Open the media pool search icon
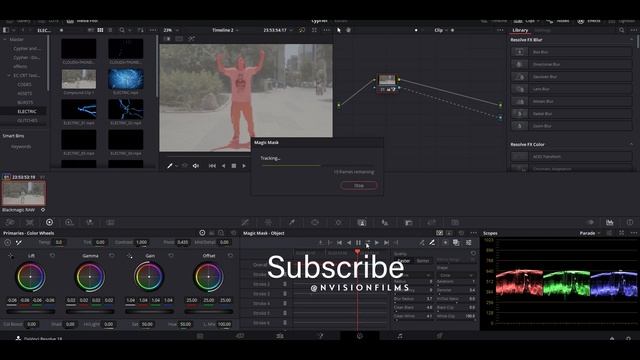640x360 pixels. click(122, 30)
